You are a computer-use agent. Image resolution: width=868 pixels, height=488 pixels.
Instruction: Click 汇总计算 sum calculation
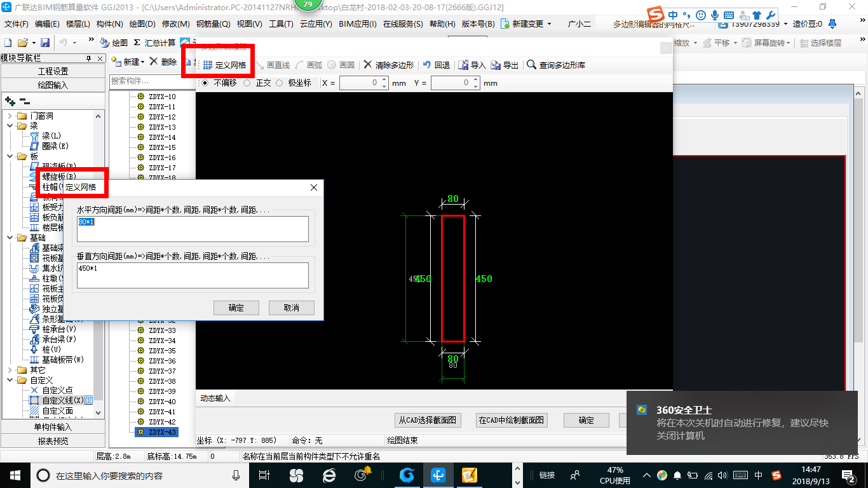pos(154,43)
